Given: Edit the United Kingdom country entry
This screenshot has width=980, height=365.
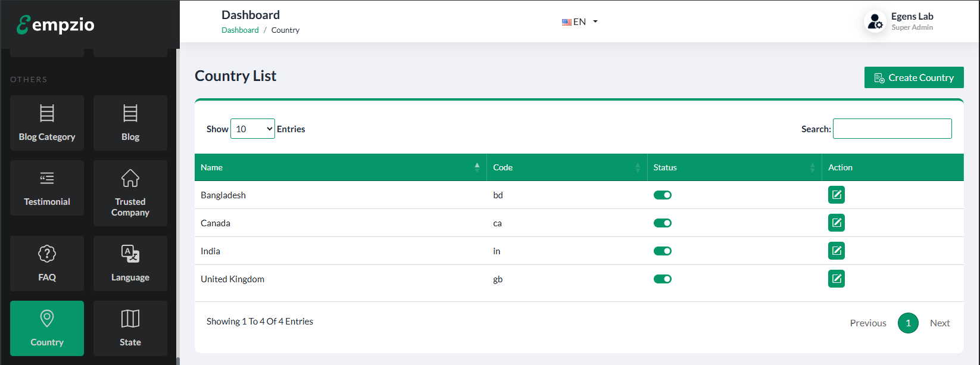Looking at the screenshot, I should click(836, 279).
